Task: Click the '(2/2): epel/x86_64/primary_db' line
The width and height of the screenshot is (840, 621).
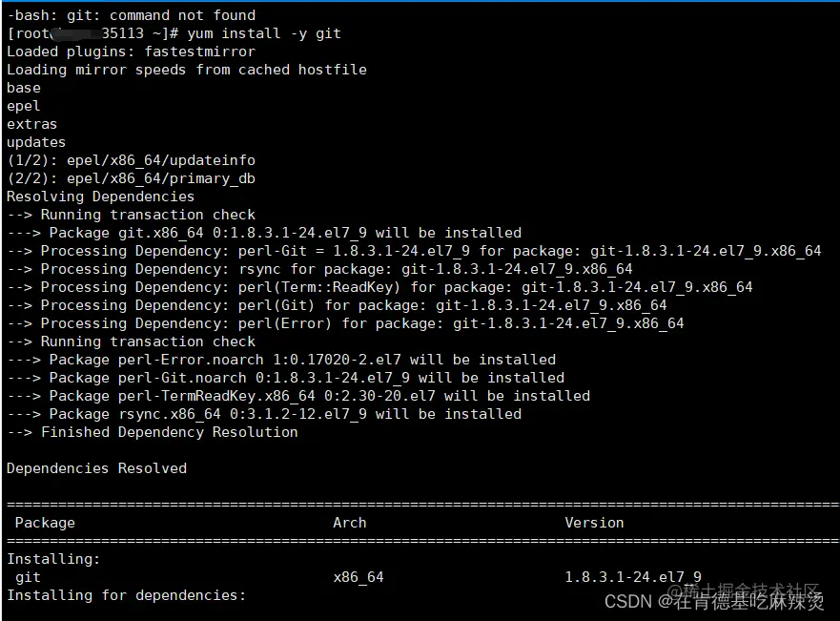Action: (132, 178)
